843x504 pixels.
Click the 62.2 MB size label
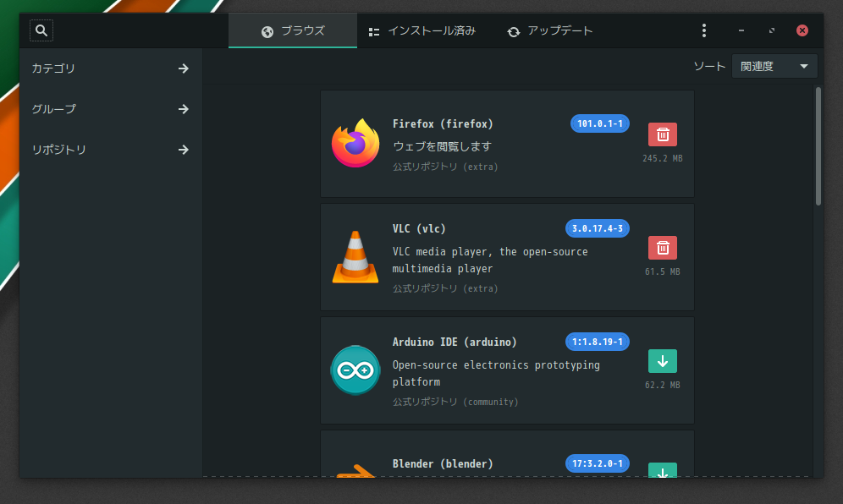click(663, 386)
